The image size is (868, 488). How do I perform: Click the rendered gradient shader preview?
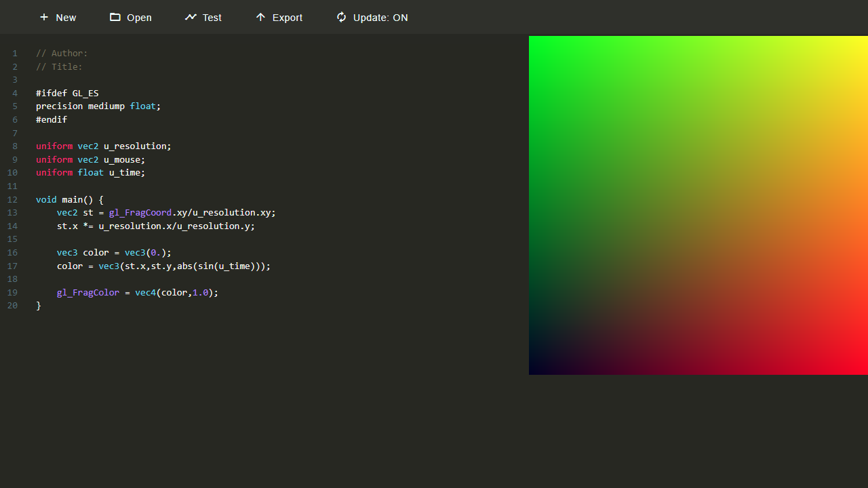click(698, 205)
